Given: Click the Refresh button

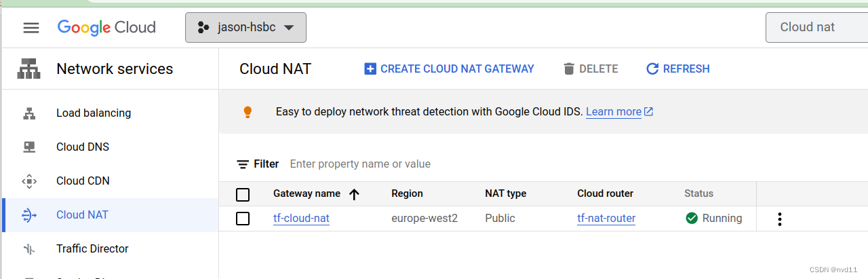Looking at the screenshot, I should click(678, 69).
